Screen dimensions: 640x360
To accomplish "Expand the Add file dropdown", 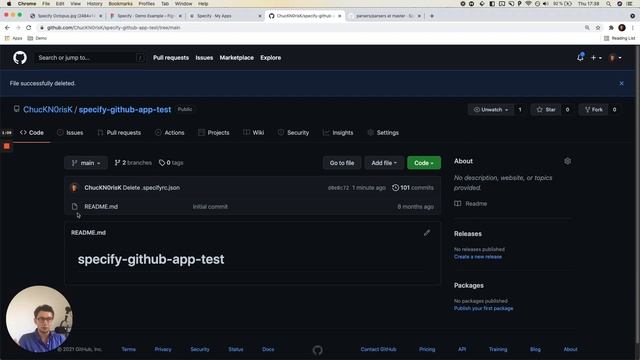I will click(384, 163).
